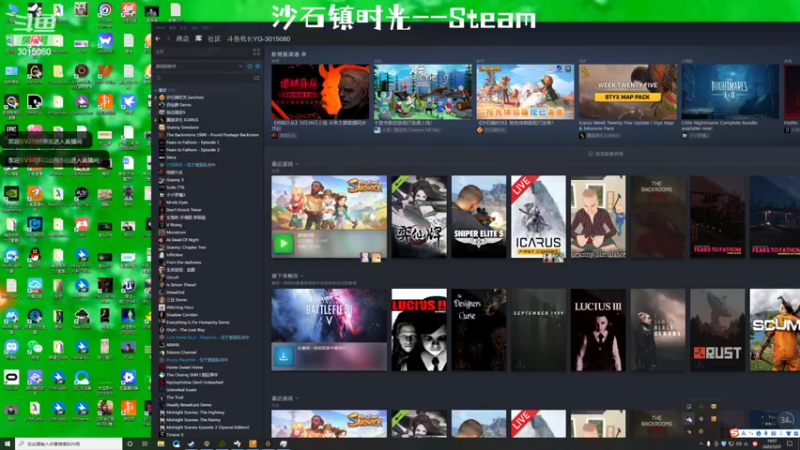The height and width of the screenshot is (450, 800).
Task: Select V Rising in the game list
Action: coord(173,225)
